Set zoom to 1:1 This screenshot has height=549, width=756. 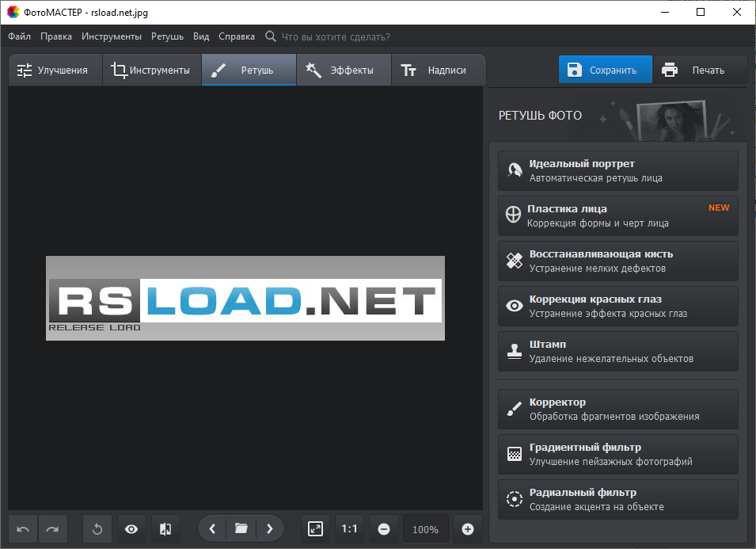pyautogui.click(x=350, y=529)
